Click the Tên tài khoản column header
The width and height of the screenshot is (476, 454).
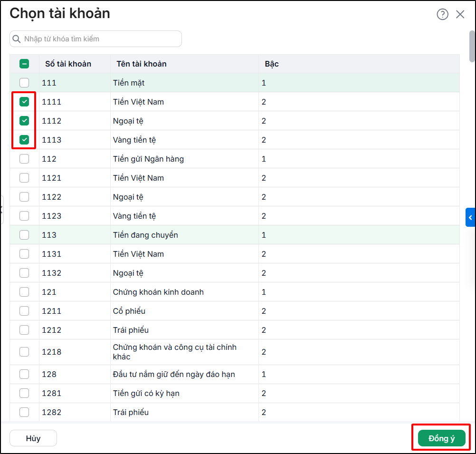pos(142,64)
